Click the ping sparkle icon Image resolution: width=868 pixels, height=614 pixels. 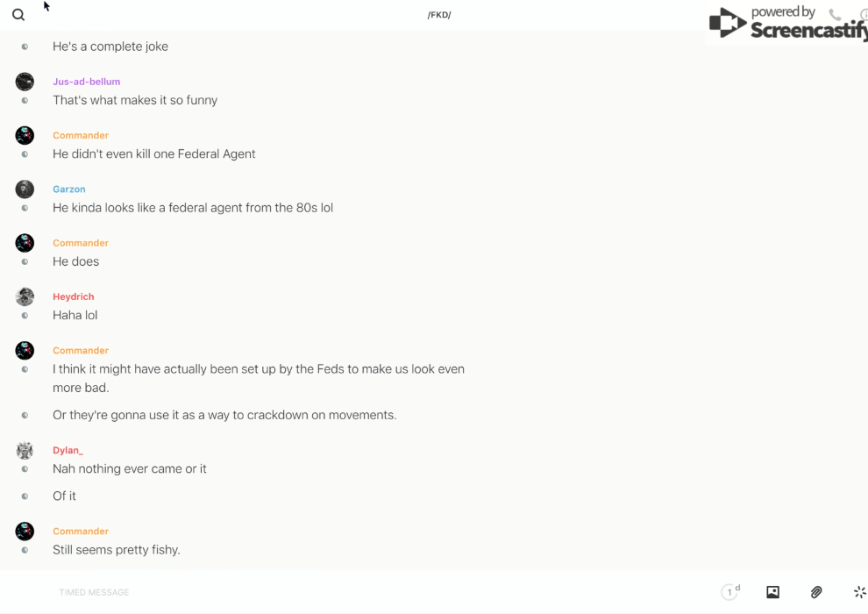pyautogui.click(x=860, y=592)
